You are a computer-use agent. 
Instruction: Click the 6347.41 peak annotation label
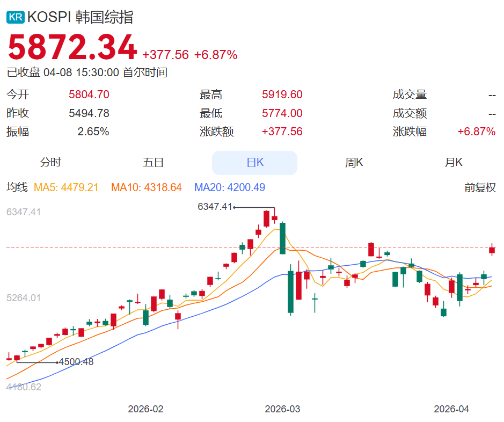[214, 206]
